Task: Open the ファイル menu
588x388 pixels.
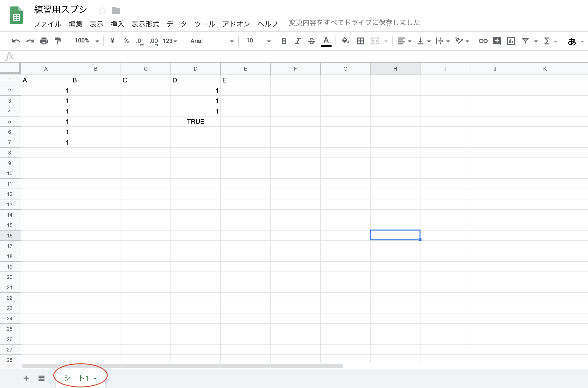Action: click(47, 24)
